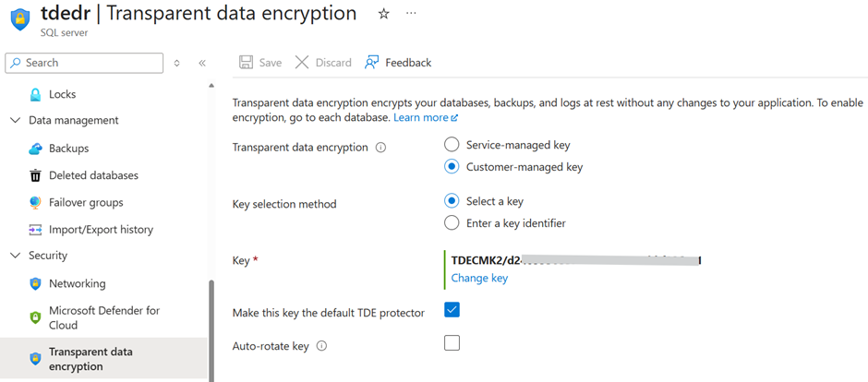
Task: Click the Microsoft Defender for Cloud icon
Action: point(35,317)
